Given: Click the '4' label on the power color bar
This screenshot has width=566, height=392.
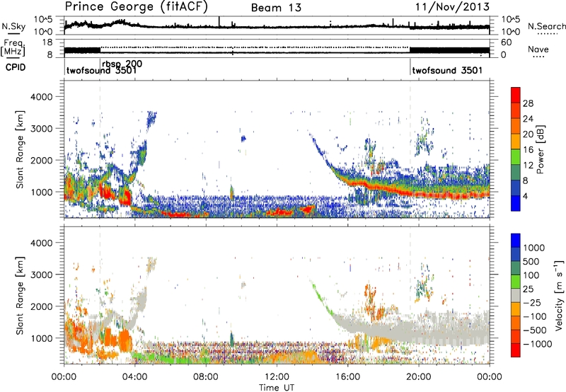Looking at the screenshot, I should (x=525, y=196).
